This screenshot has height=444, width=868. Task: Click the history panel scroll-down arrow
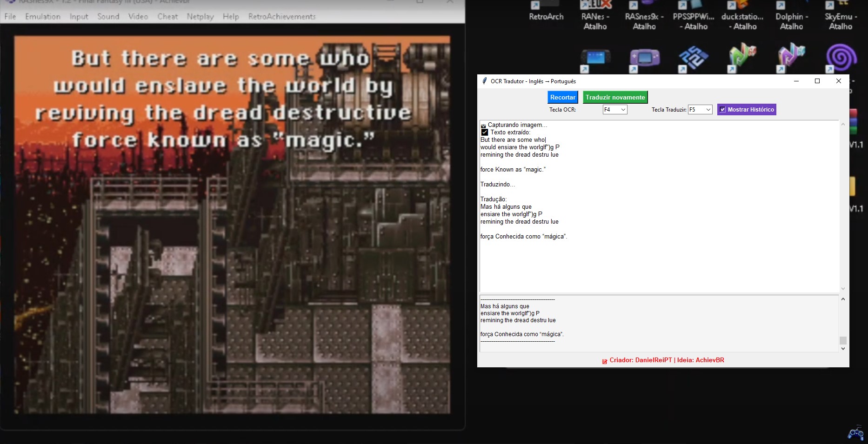coord(843,348)
